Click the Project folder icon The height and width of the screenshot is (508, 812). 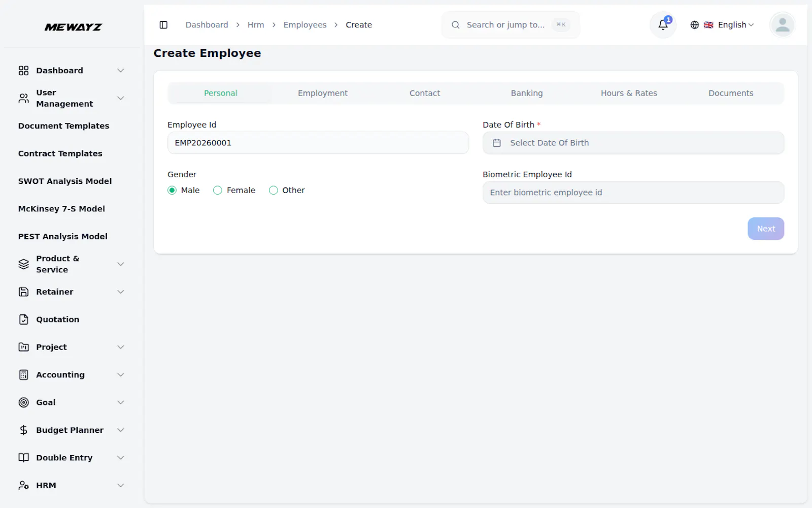(24, 347)
